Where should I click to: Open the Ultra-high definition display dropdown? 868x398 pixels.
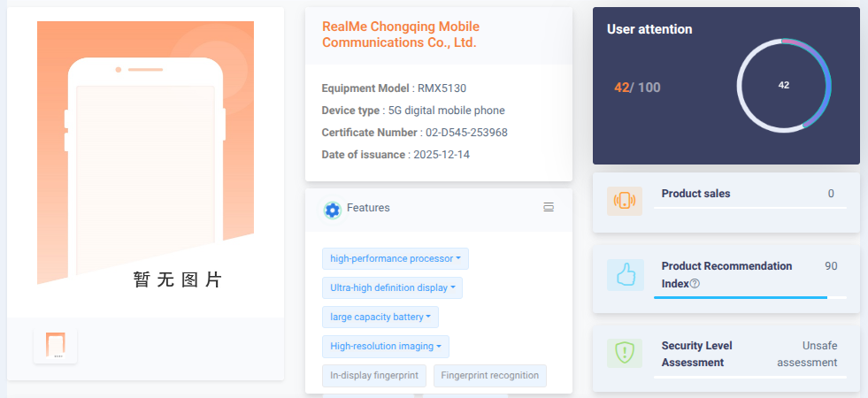(x=391, y=288)
